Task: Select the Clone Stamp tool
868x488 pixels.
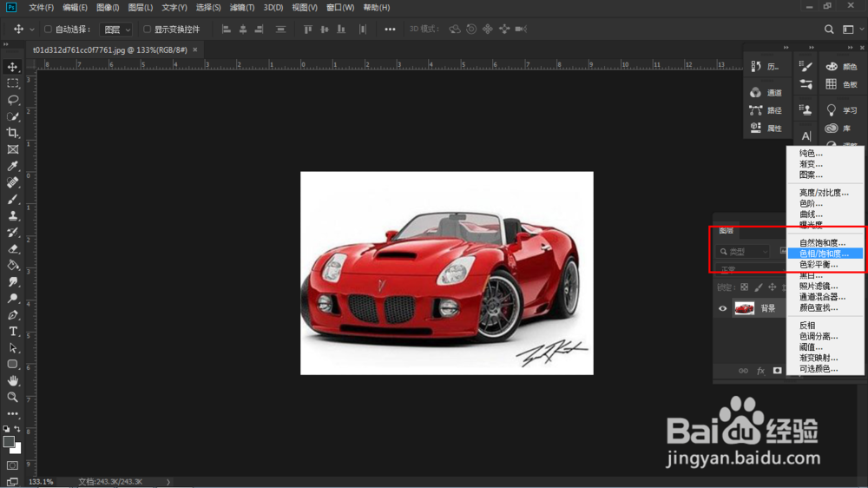Action: 12,216
